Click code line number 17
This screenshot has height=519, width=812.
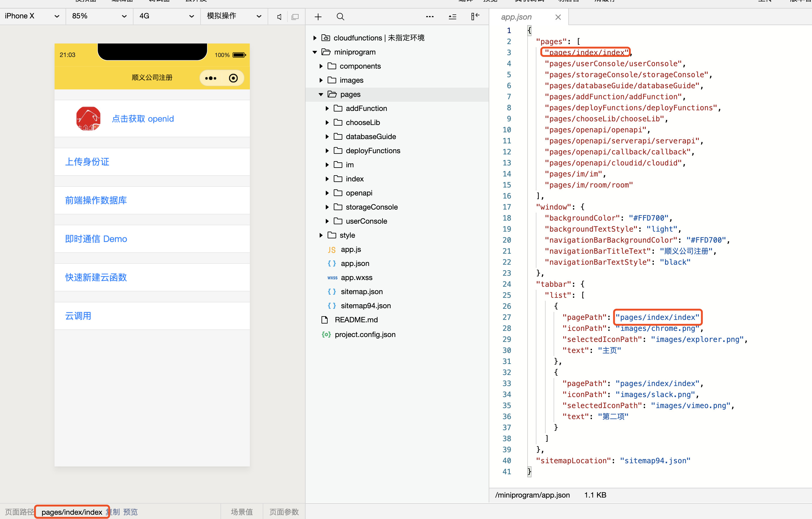tap(507, 207)
